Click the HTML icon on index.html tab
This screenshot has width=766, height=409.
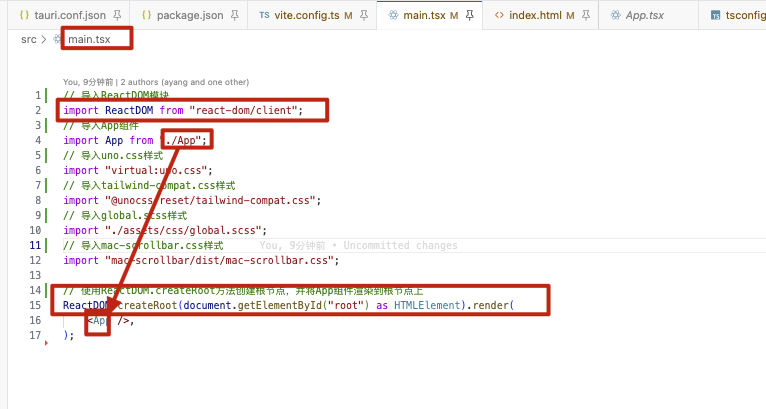(498, 16)
